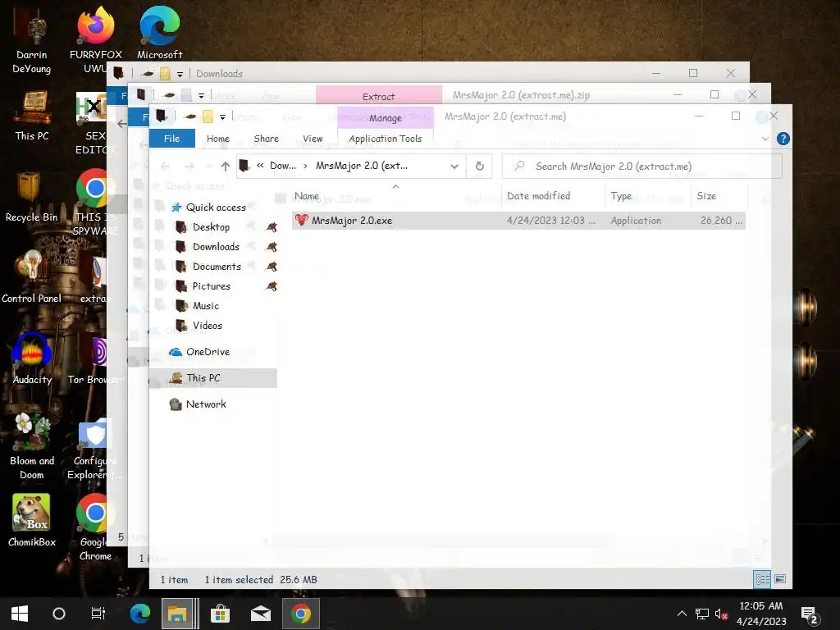840x630 pixels.
Task: Open the Application Tools tab
Action: (x=386, y=139)
